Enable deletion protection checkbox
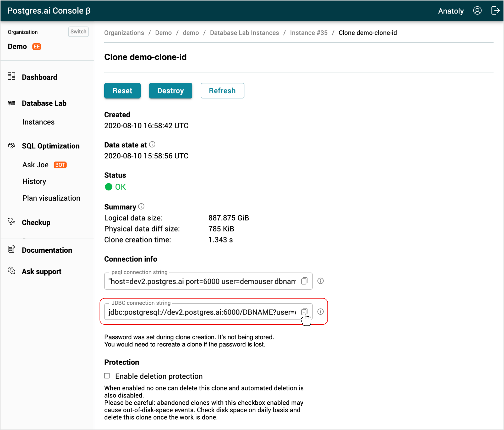Screen dimensions: 504x430 (107, 376)
